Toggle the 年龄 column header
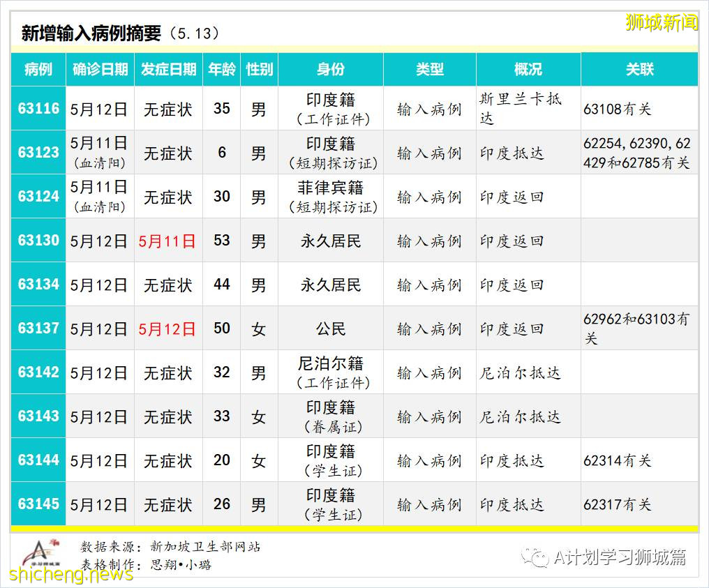 [x=221, y=69]
